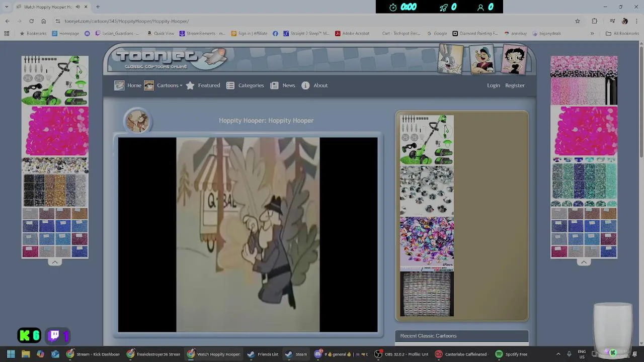Viewport: 644px width, 362px height.
Task: Open the StreamElements bookmark
Action: 202,34
